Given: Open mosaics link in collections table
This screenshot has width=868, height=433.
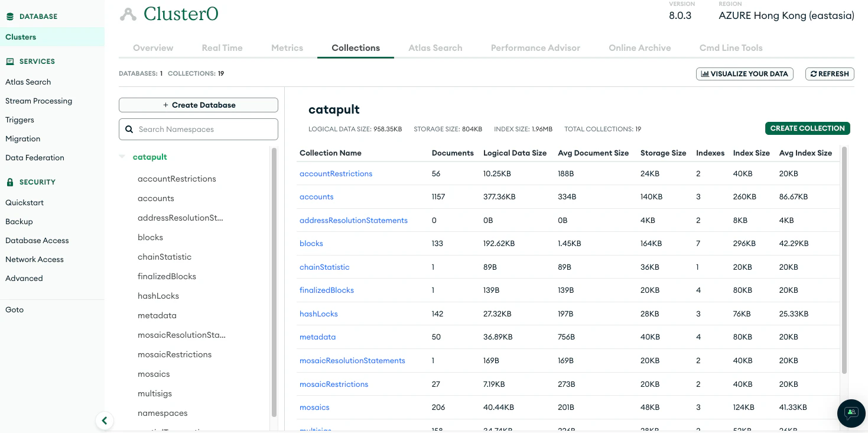Looking at the screenshot, I should [x=314, y=408].
